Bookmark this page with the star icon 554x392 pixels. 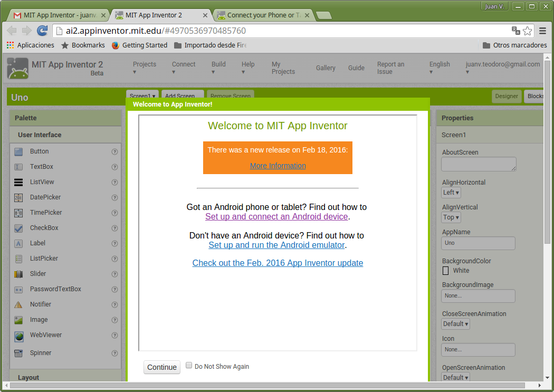pos(527,31)
